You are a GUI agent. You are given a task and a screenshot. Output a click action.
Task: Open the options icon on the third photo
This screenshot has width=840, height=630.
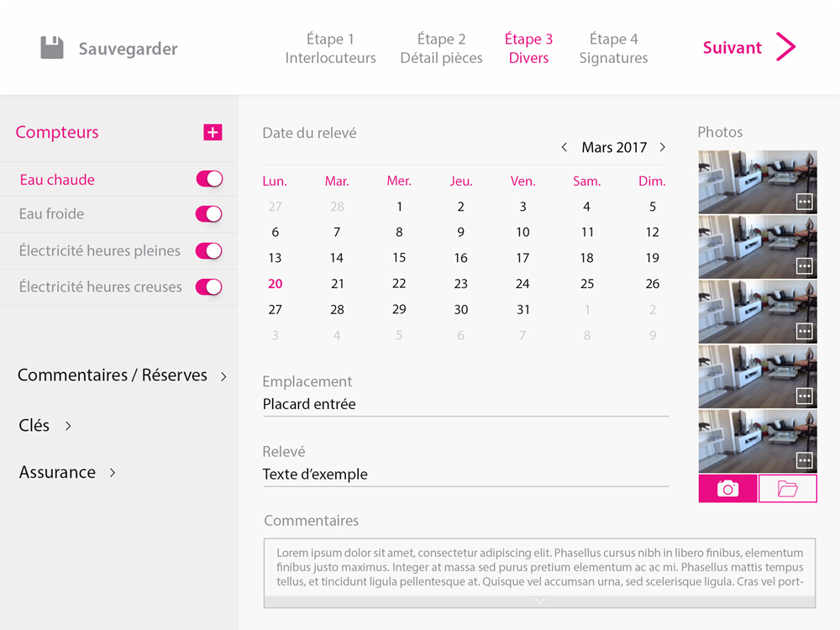[x=804, y=331]
